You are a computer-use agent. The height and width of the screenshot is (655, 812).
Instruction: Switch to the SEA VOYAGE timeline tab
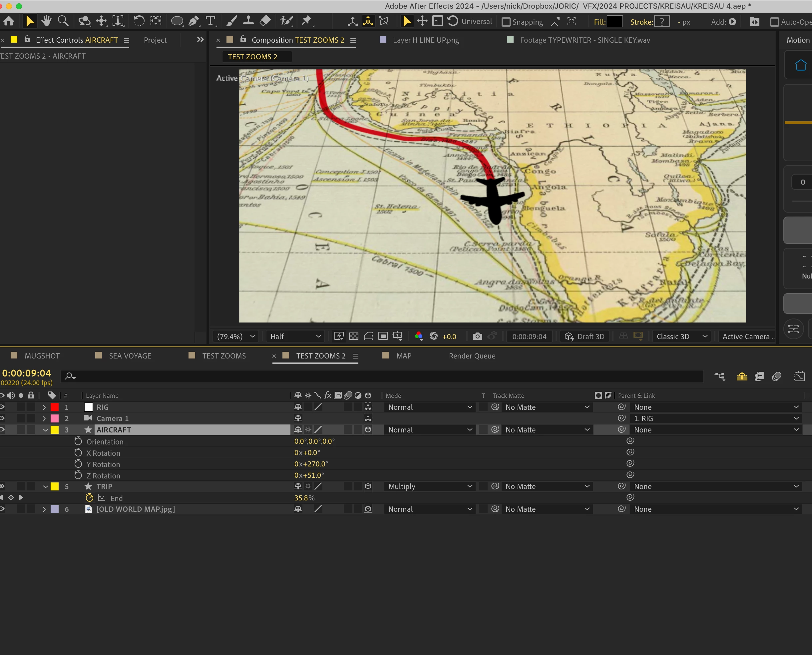pyautogui.click(x=130, y=356)
